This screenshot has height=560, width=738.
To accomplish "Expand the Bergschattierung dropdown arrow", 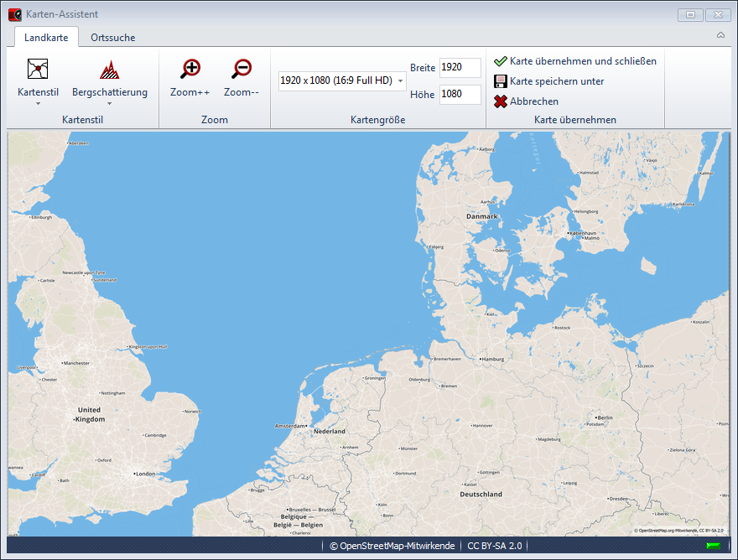I will coord(109,104).
